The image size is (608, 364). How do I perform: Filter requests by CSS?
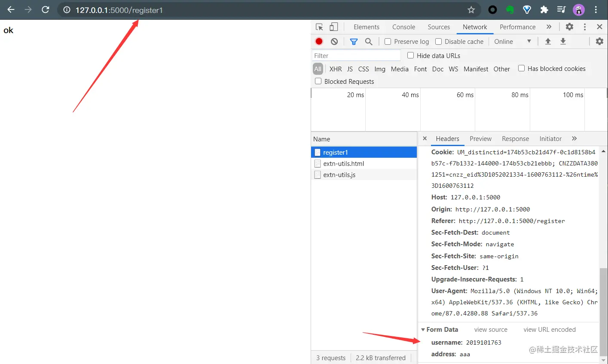(364, 69)
